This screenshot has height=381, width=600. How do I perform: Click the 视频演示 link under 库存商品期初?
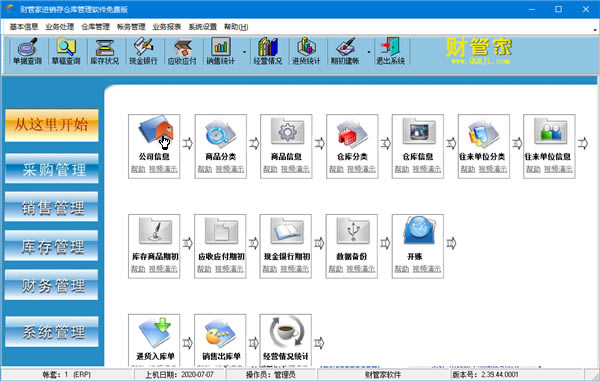(x=163, y=269)
